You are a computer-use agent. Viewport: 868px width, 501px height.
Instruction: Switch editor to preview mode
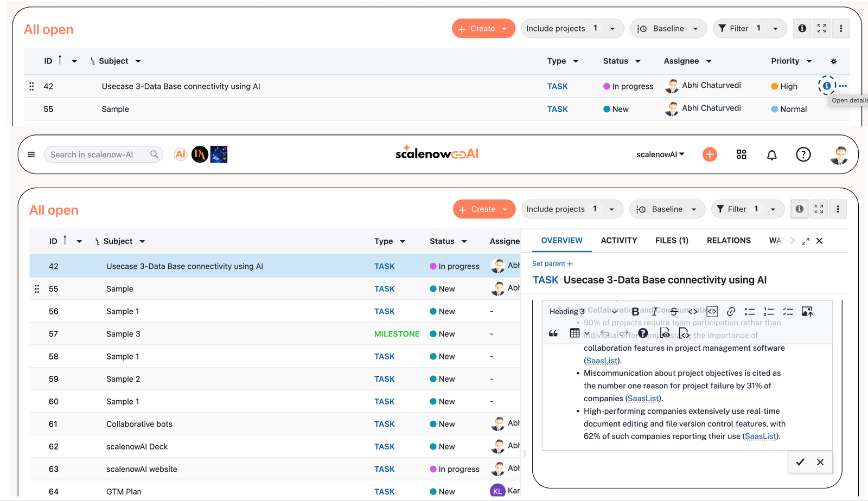[665, 333]
